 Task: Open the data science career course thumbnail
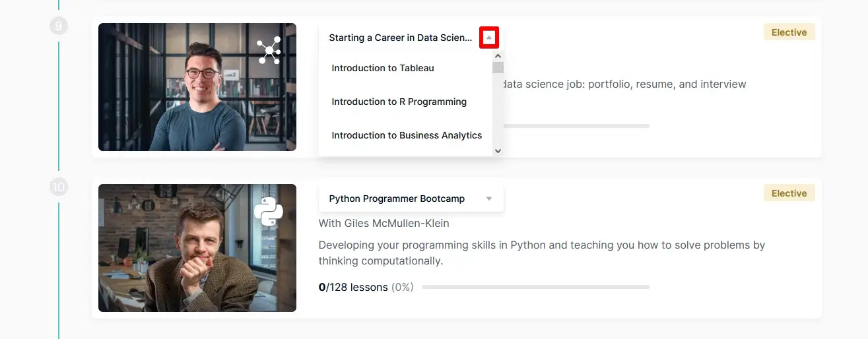(x=197, y=87)
